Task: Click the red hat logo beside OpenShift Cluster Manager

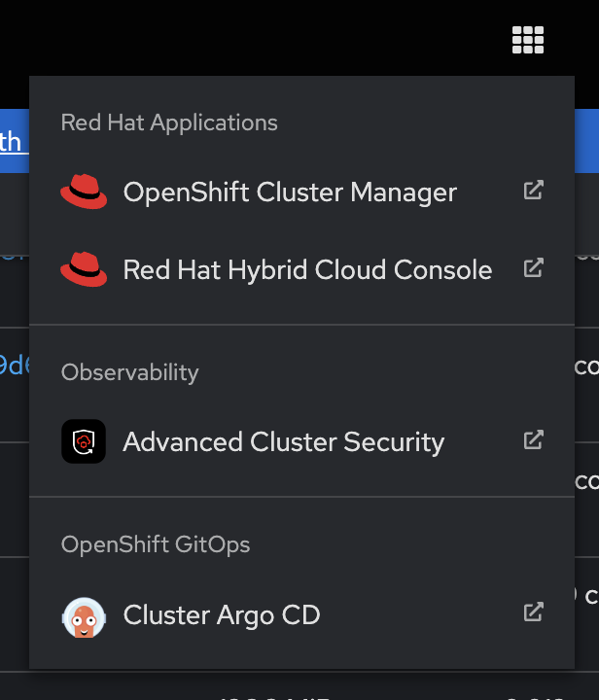Action: click(84, 192)
